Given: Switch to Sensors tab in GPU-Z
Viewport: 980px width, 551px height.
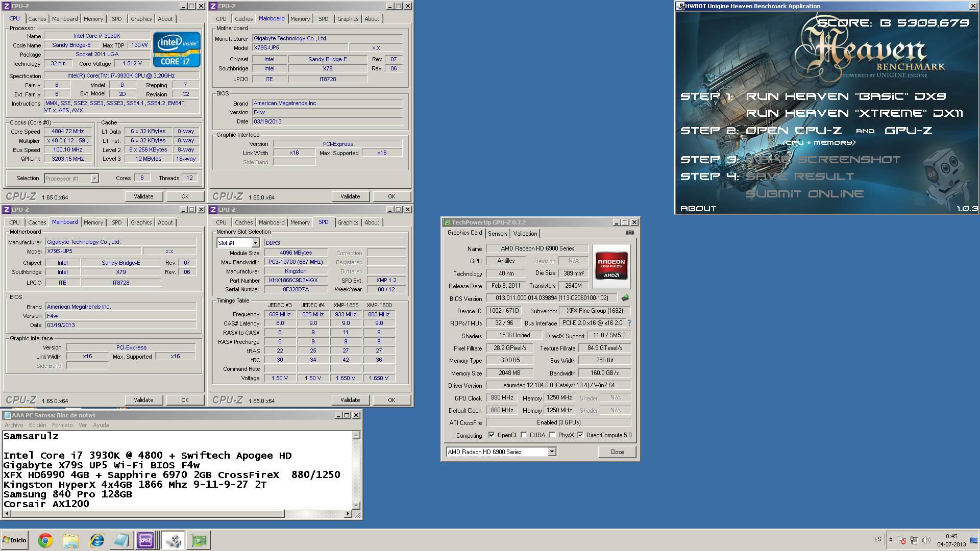Looking at the screenshot, I should click(x=497, y=234).
